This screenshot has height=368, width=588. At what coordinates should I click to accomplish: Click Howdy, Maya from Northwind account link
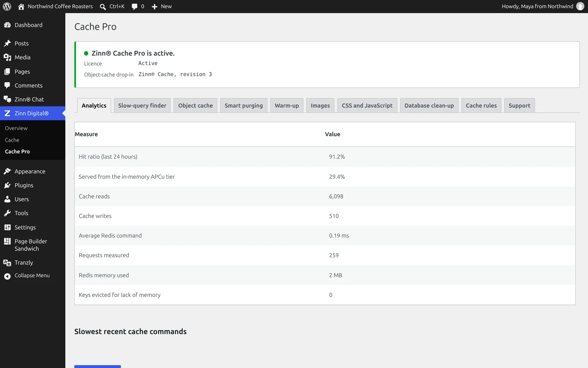tap(537, 6)
